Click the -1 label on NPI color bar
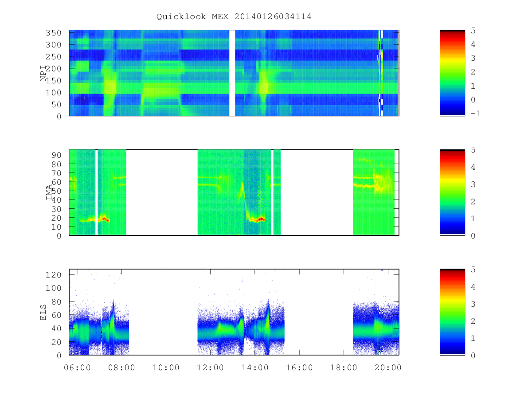 click(x=476, y=113)
